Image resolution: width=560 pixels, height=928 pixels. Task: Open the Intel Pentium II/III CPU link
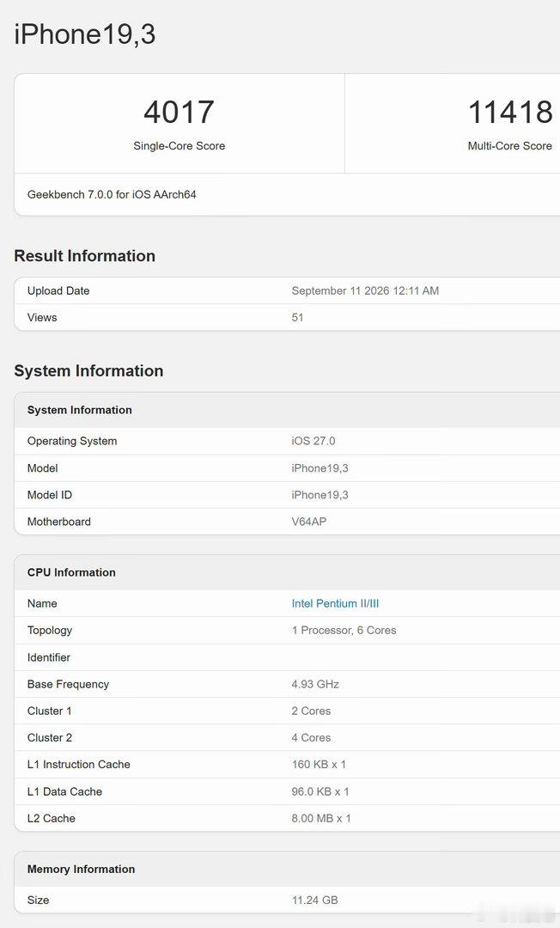point(335,604)
